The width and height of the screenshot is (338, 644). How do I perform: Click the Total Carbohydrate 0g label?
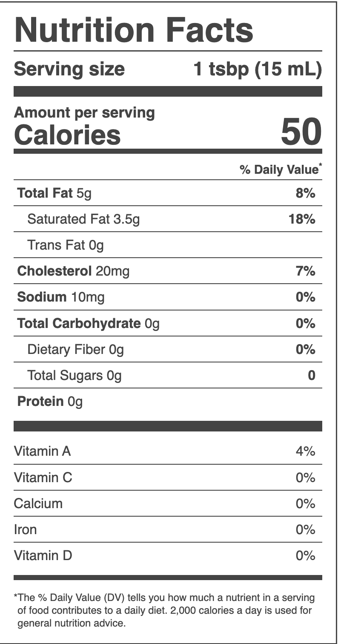pyautogui.click(x=88, y=324)
